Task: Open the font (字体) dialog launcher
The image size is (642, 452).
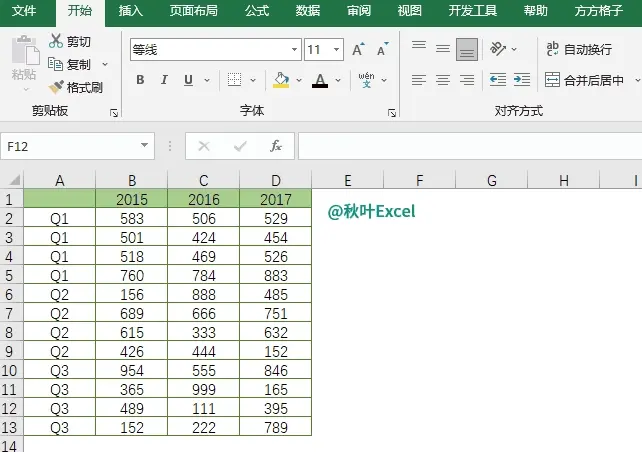Action: (392, 113)
